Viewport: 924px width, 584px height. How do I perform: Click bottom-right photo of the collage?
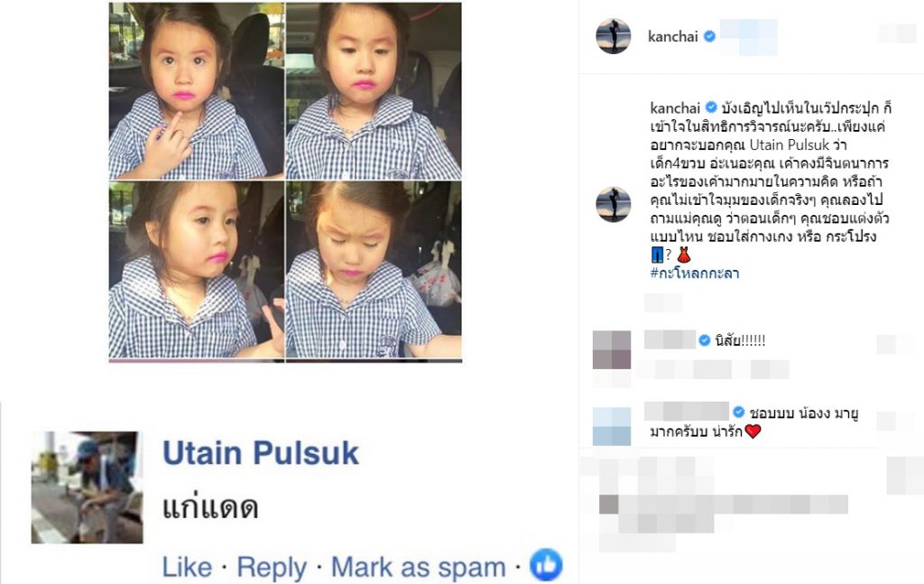(374, 269)
